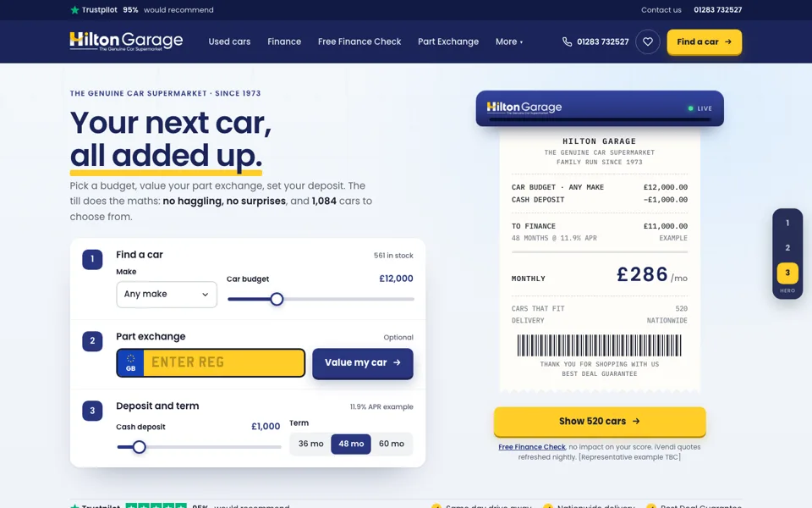Click the Show 520 cars button
812x508 pixels.
(x=600, y=422)
